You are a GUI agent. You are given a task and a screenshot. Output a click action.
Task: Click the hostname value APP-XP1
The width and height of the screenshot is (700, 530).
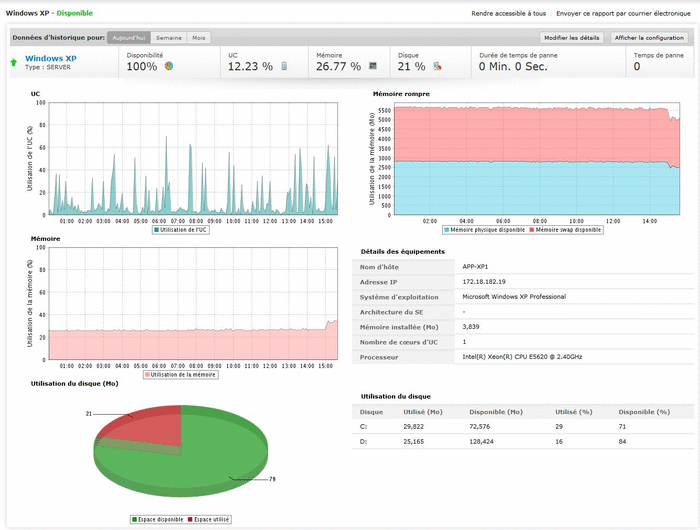coord(475,267)
